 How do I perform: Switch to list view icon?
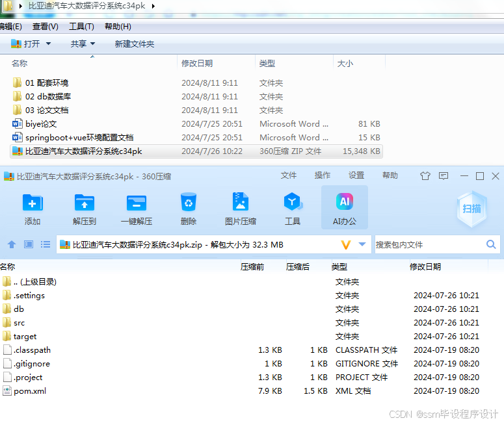[46, 245]
